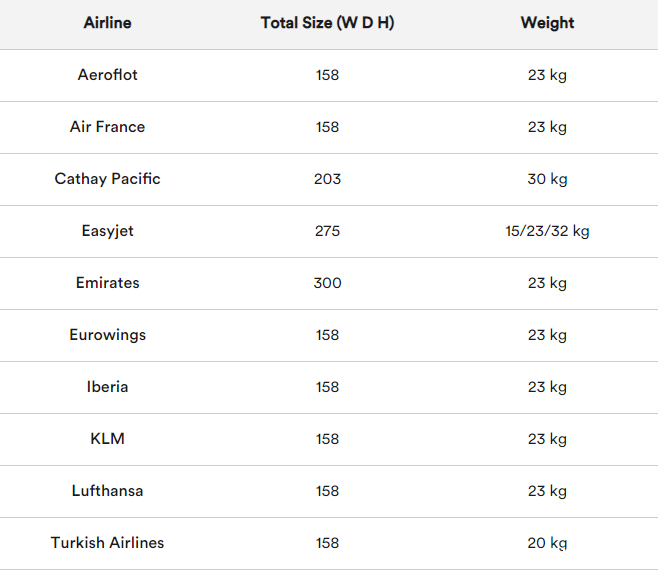Screen dimensions: 661x571
Task: Click the Airline column header
Action: click(107, 23)
